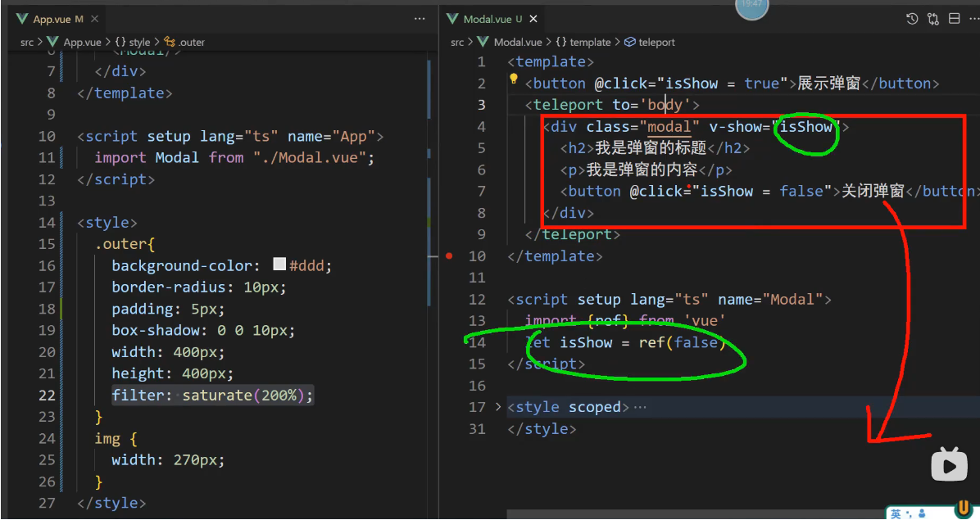Click the 我是弹窗的标题 heading text
This screenshot has width=980, height=520.
[x=651, y=148]
